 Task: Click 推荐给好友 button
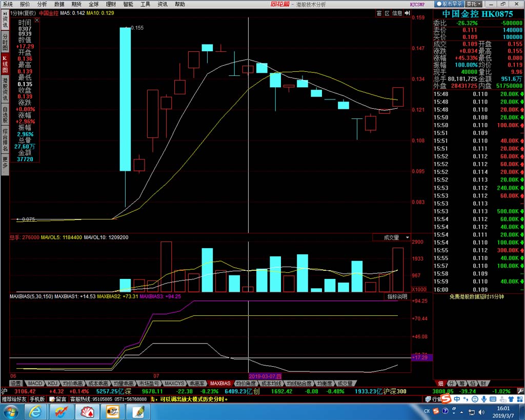pyautogui.click(x=14, y=399)
